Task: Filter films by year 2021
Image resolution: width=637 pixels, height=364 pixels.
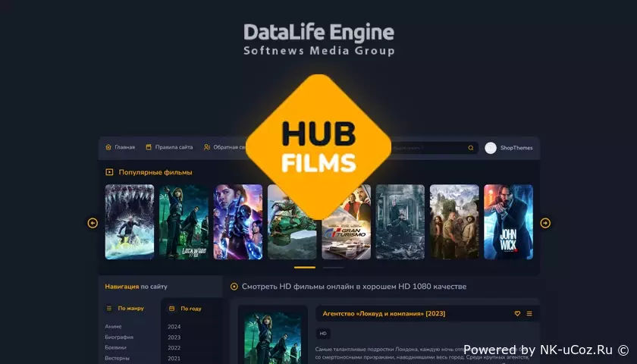Action: (x=174, y=358)
